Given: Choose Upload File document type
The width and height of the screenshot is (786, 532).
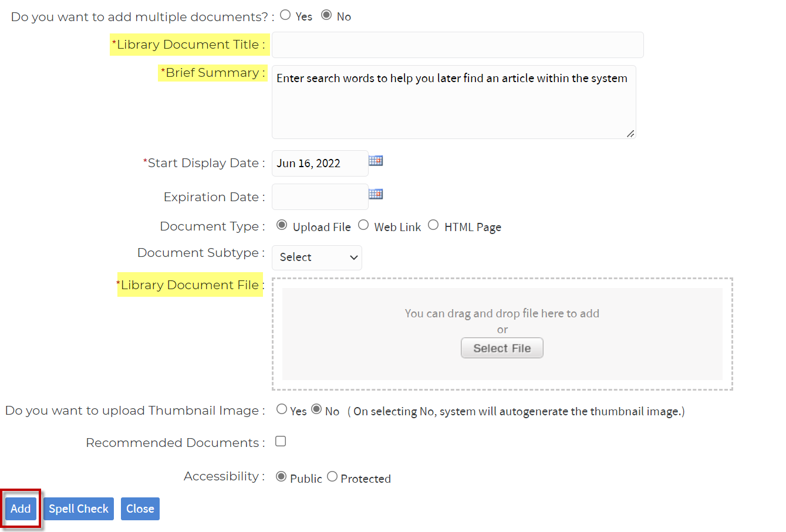Looking at the screenshot, I should coord(282,225).
